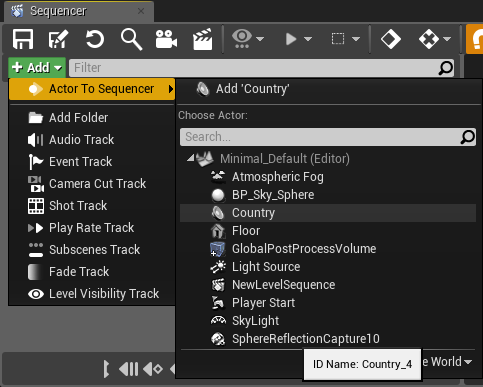This screenshot has height=387, width=483.
Task: Click the green Add button
Action: click(x=37, y=68)
